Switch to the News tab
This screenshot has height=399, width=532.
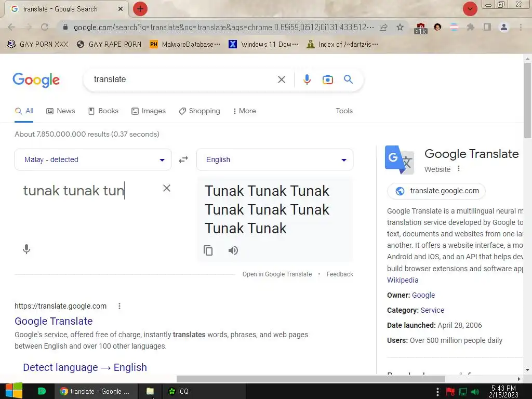click(61, 111)
